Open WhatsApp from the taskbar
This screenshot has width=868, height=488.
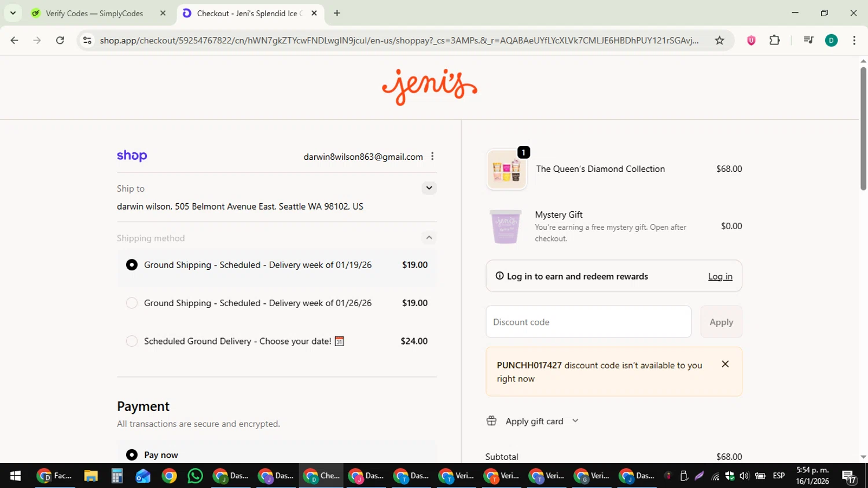pos(195,476)
